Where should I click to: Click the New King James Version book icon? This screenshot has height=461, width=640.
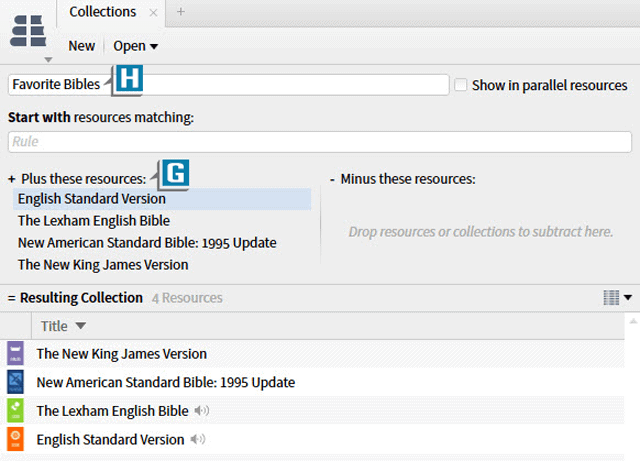click(x=15, y=353)
